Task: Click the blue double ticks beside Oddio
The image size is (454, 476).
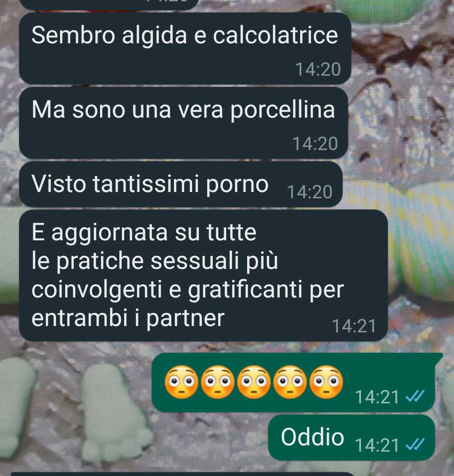Action: point(415,445)
